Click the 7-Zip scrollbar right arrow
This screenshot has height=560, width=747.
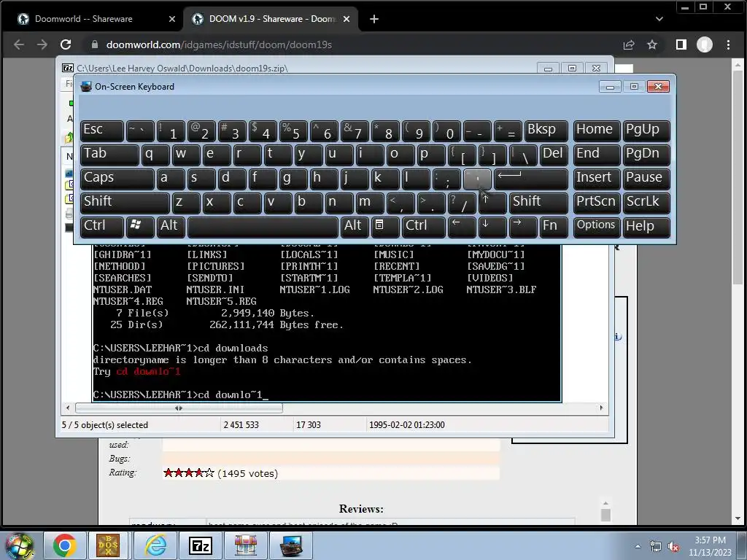[x=601, y=408]
